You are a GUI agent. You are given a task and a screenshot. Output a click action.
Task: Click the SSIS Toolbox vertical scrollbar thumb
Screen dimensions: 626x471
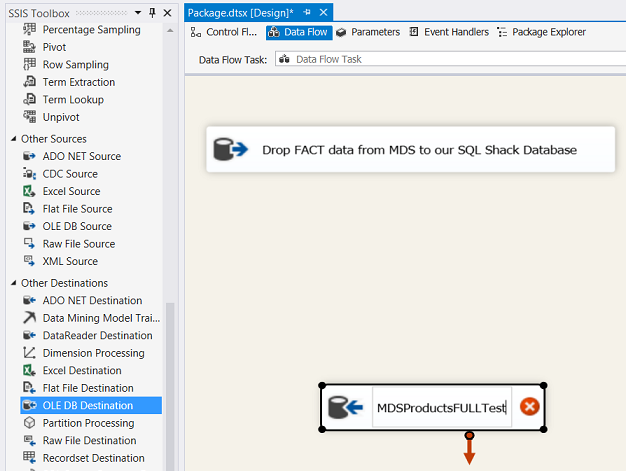(x=170, y=386)
